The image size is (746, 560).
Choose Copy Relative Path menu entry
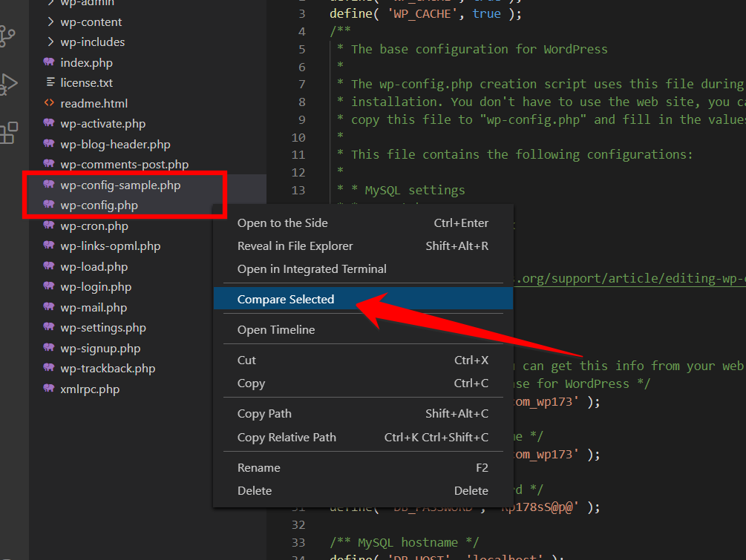coord(363,438)
